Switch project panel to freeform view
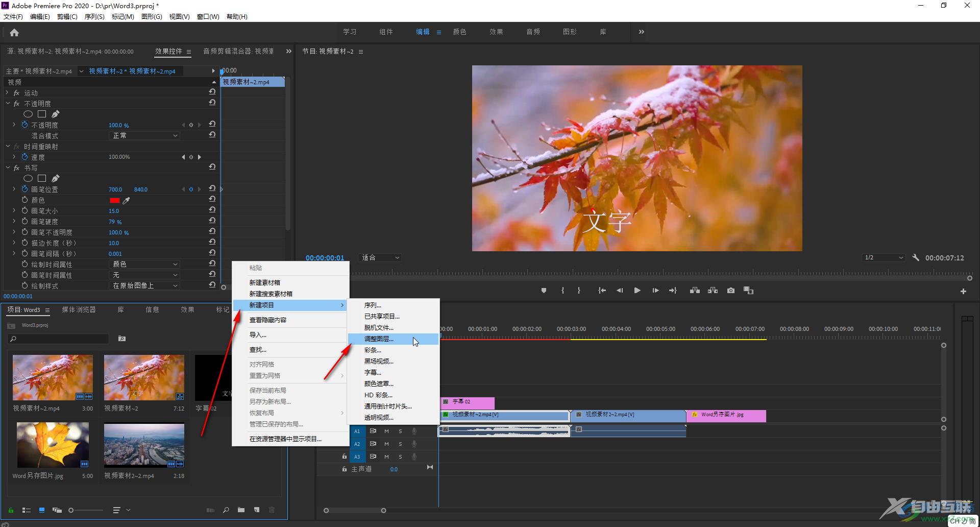This screenshot has height=527, width=980. pos(57,510)
